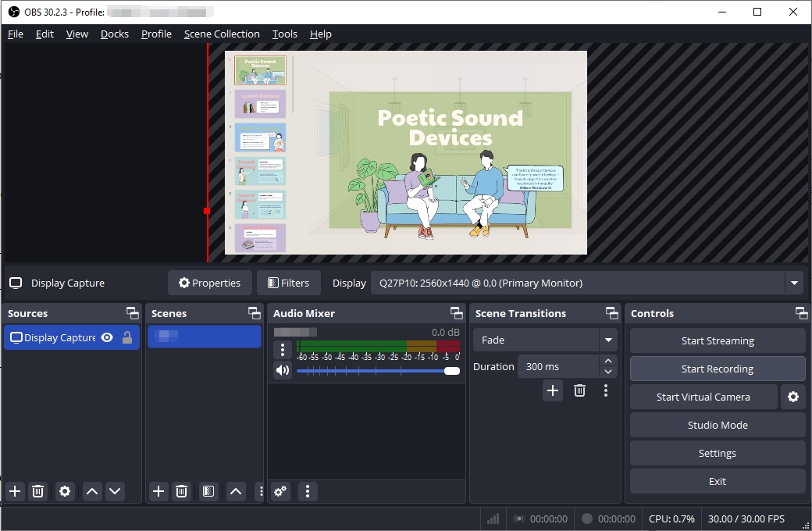Click the OBS logo in title bar
Screen dimensions: 812x531
coord(14,12)
